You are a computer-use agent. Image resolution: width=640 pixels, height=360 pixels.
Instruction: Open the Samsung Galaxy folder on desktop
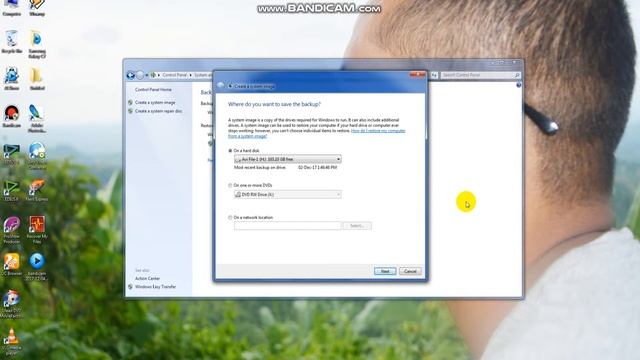click(x=37, y=44)
